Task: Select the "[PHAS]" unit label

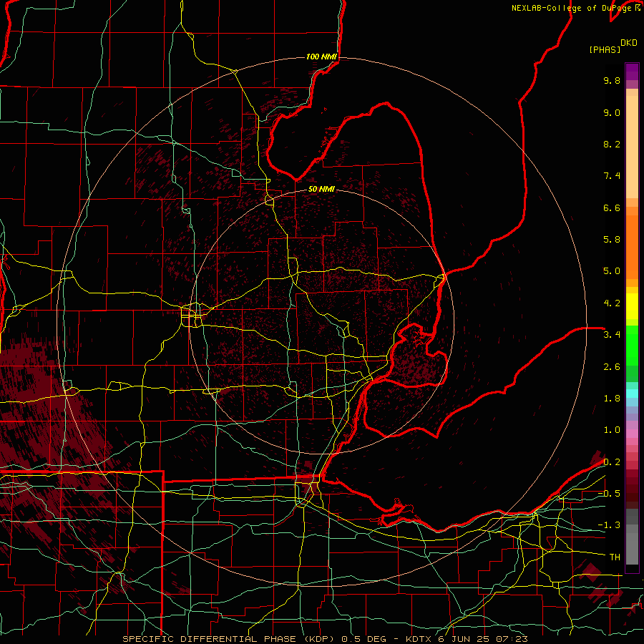Action: tap(605, 50)
